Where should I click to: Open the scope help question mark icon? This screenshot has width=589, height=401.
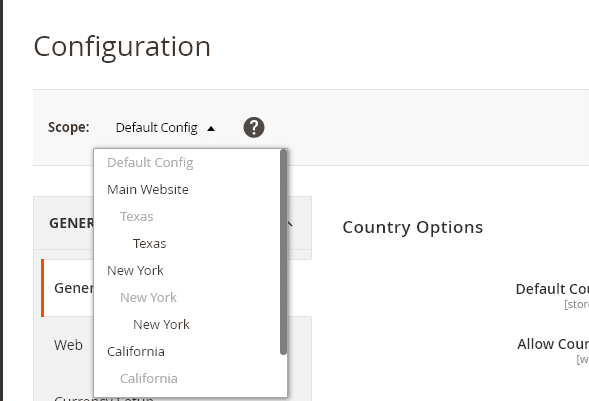pos(254,128)
